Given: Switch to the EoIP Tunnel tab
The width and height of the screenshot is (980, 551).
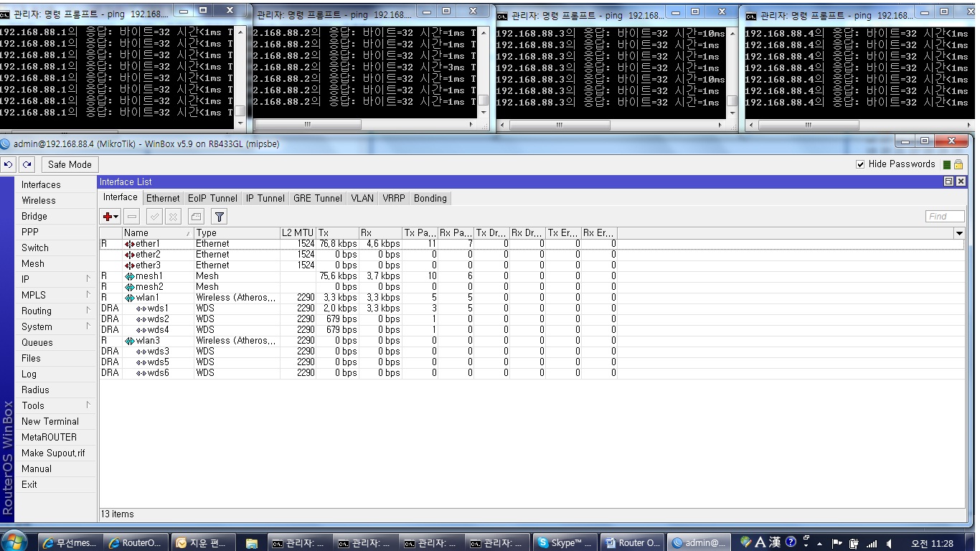Looking at the screenshot, I should pos(212,198).
